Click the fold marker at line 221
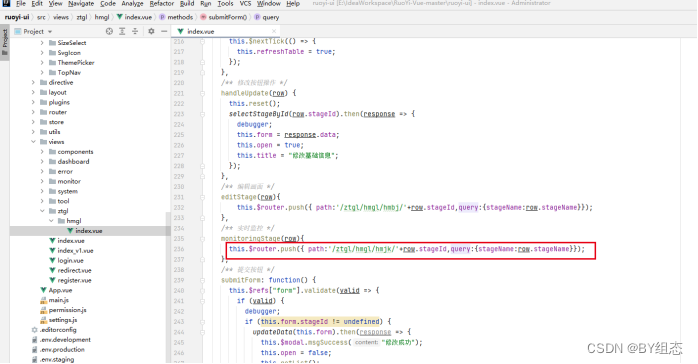Image resolution: width=698 pixels, height=364 pixels. coord(203,93)
